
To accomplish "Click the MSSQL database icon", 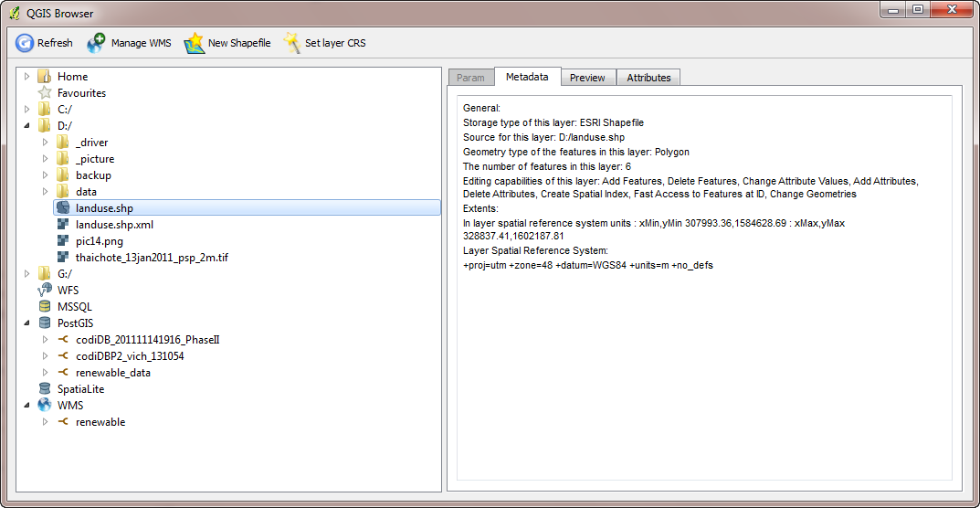I will [x=45, y=307].
